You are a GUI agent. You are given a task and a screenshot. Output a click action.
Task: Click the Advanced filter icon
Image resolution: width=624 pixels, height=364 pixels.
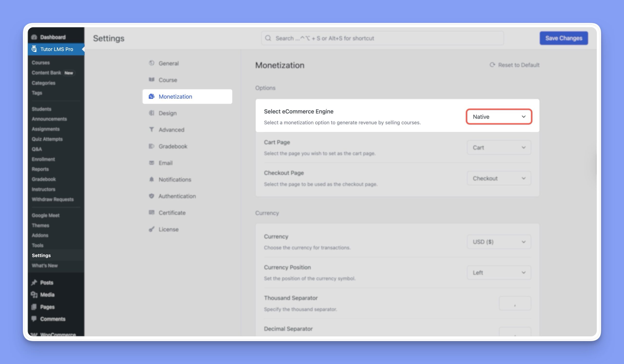151,129
